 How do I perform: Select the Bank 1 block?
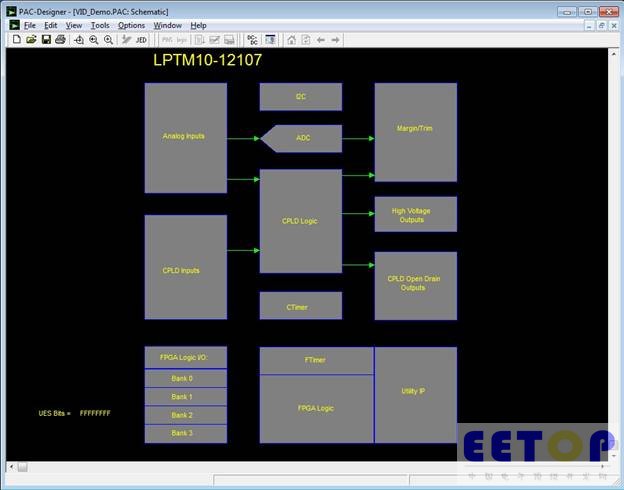click(186, 397)
